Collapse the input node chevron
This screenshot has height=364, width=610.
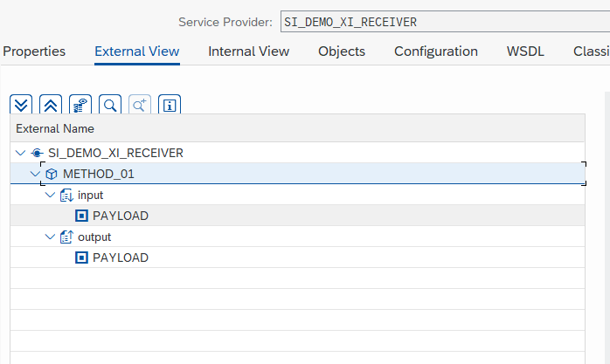tap(50, 195)
